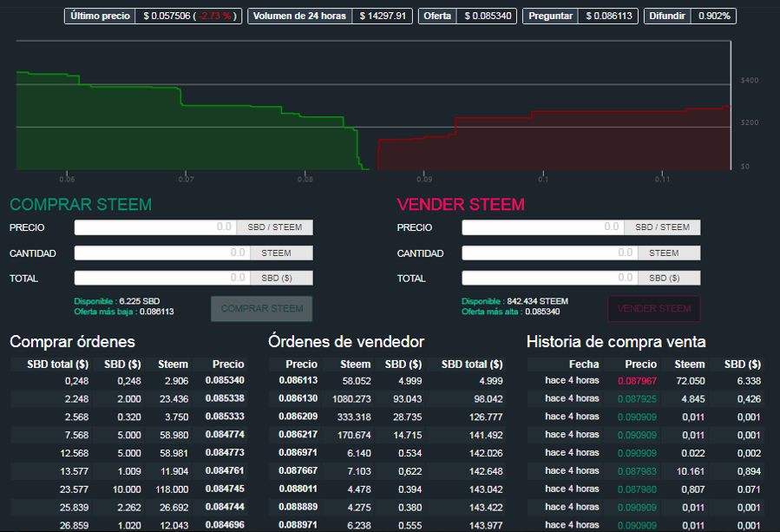The image size is (780, 532).
Task: Click the Difundir spread indicator 0.902%
Action: tap(690, 16)
